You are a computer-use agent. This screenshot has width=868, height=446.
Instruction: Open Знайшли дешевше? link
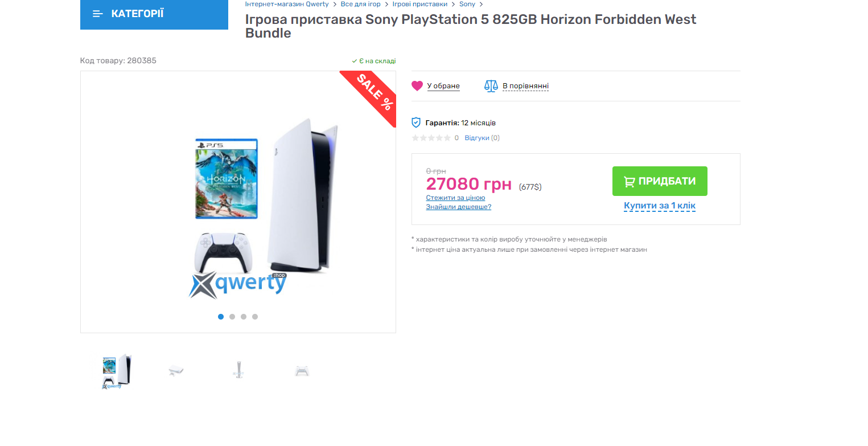tap(459, 207)
